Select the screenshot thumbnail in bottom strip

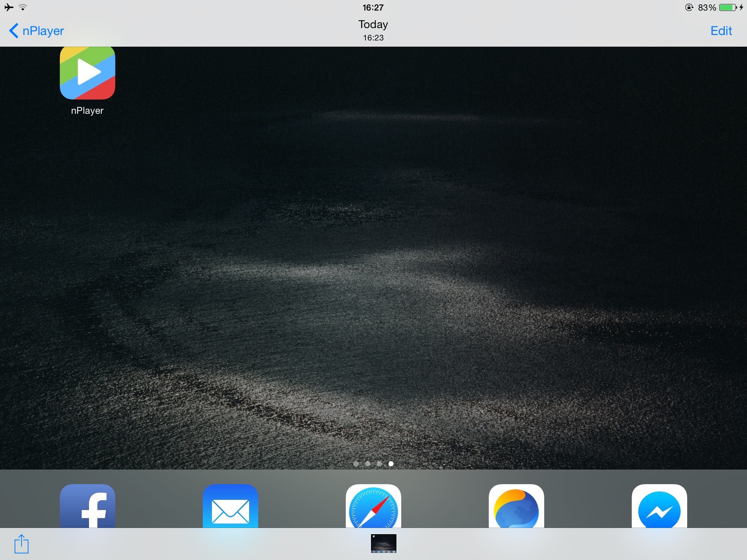(383, 544)
